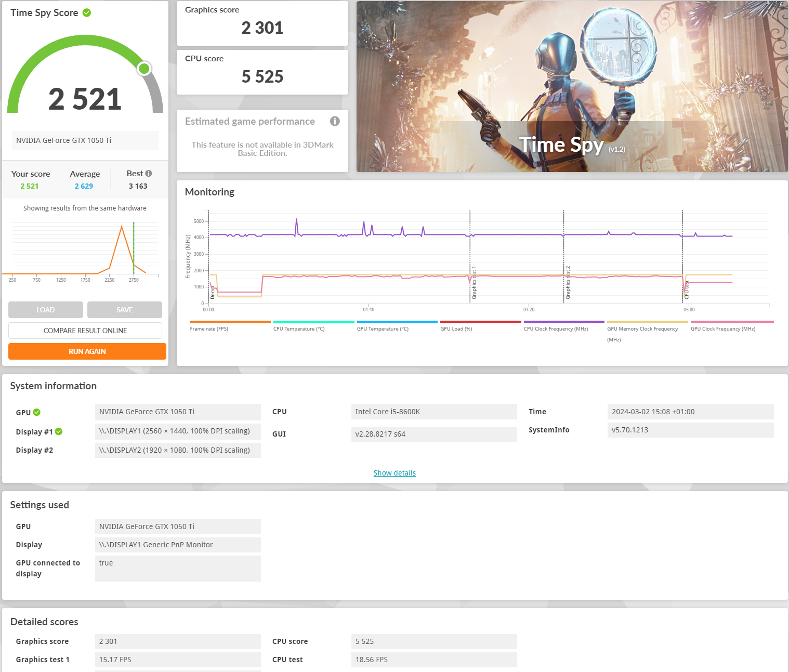Image resolution: width=789 pixels, height=672 pixels.
Task: Toggle GPU Memory Clock Frequency legend entry
Action: (x=648, y=331)
